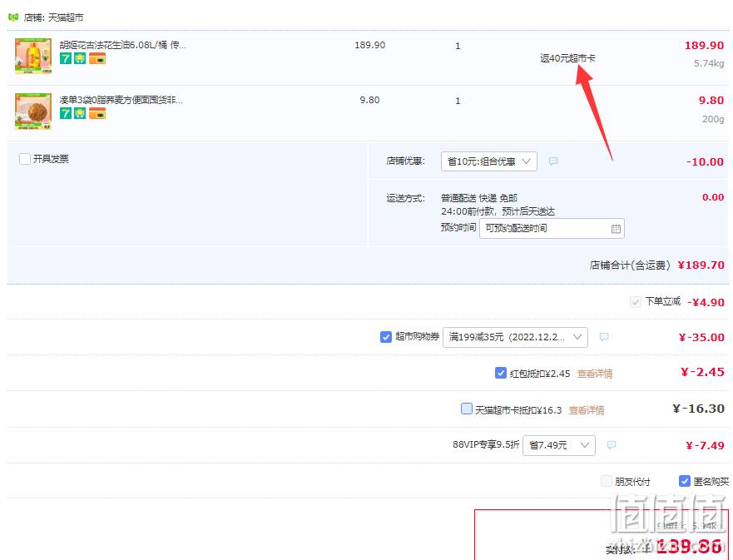Viewport: 733px width, 560px height.
Task: Expand the 省7.49元 88VIP dropdown
Action: point(559,445)
